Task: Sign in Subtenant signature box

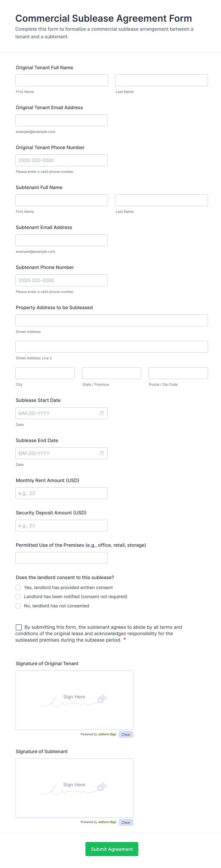Action: (74, 788)
